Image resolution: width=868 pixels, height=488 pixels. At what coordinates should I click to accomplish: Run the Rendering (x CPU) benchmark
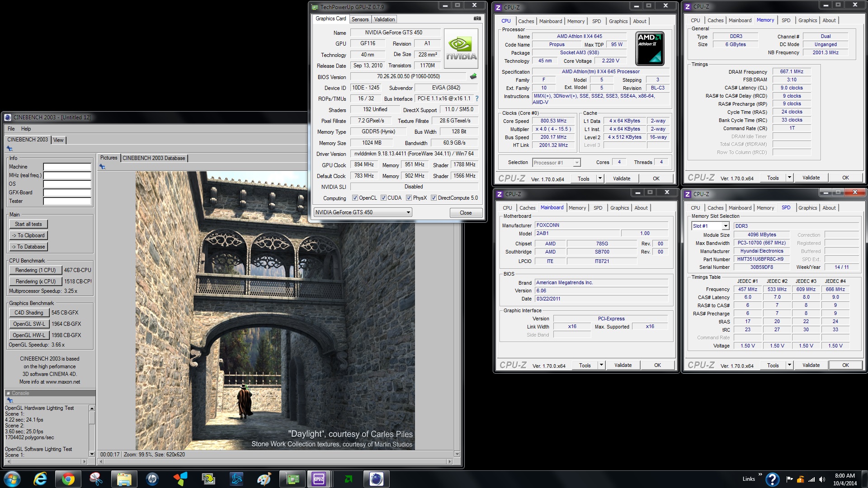click(x=35, y=282)
